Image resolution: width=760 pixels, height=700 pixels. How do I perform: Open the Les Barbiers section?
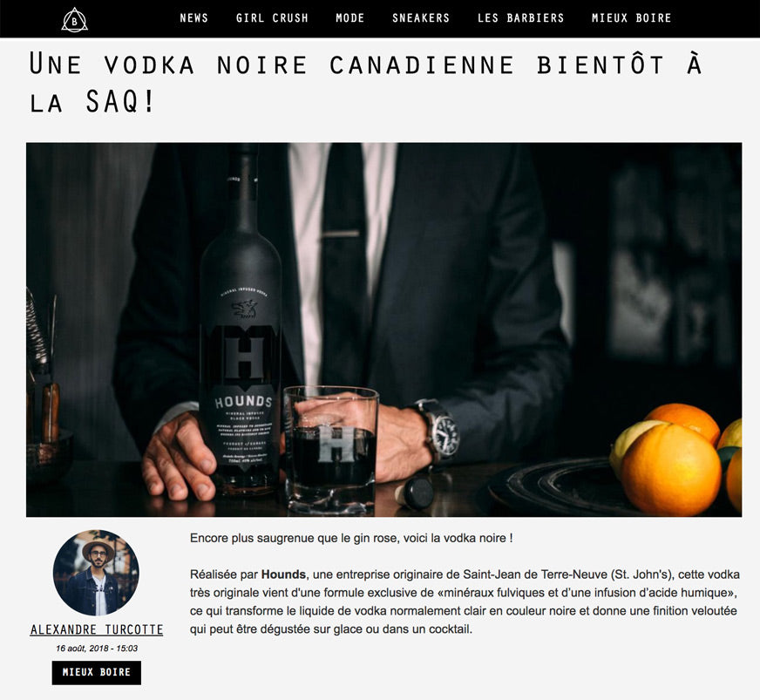click(x=520, y=18)
